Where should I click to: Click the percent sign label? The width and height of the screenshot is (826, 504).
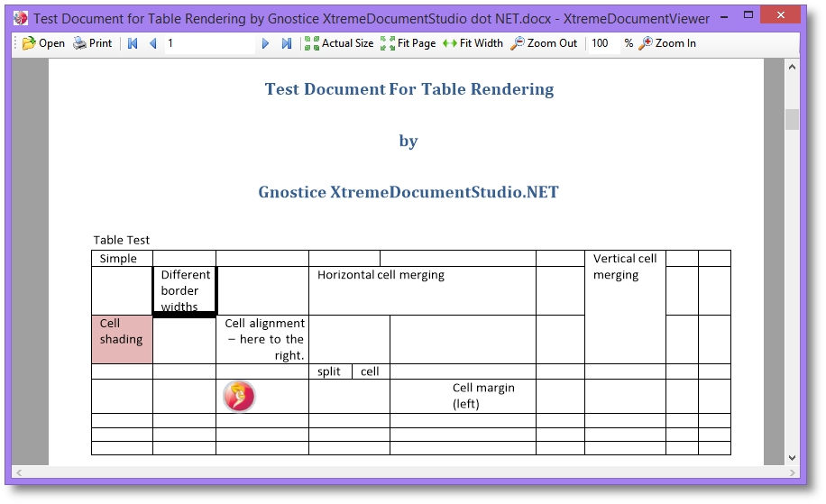point(629,43)
